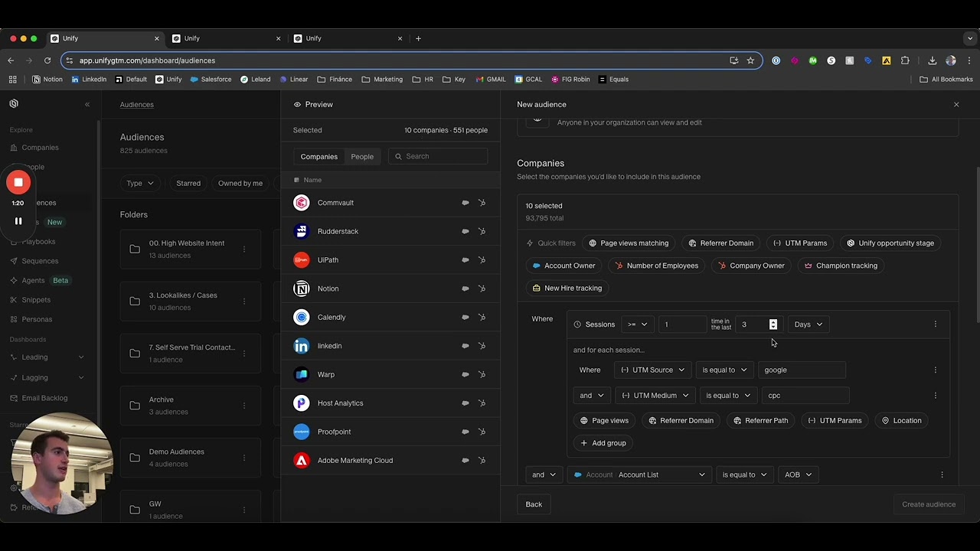
Task: Apply the Page views matching quick filter
Action: (x=629, y=243)
